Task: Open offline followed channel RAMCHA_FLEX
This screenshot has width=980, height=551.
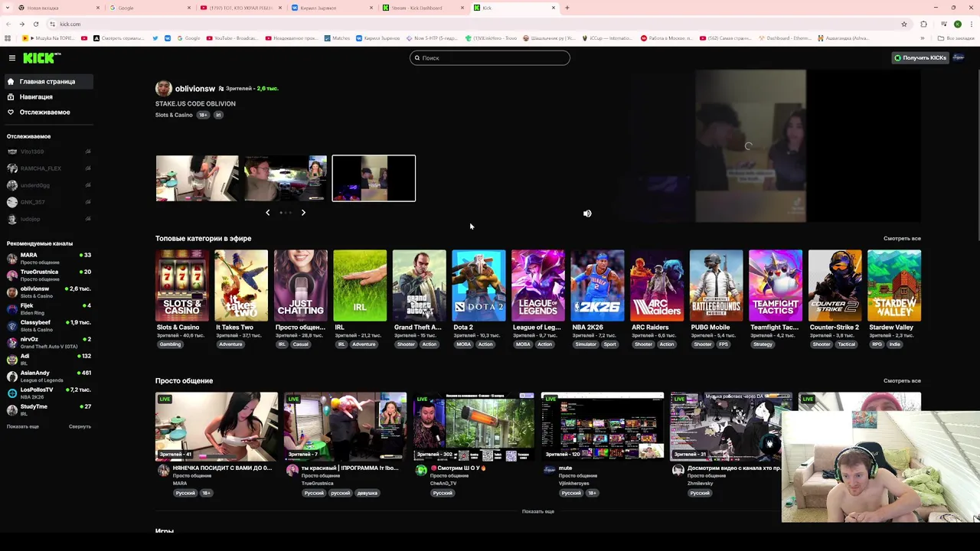Action: coord(49,168)
